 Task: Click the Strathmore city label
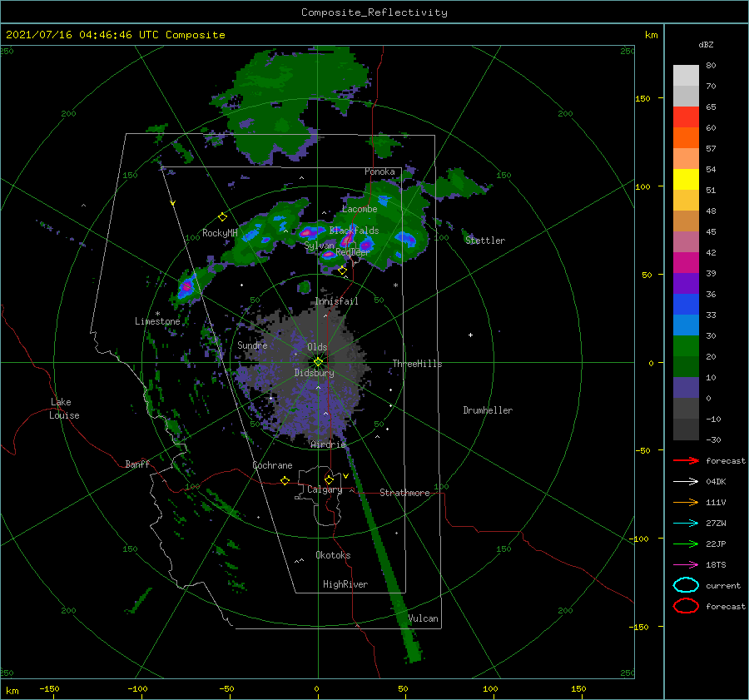404,493
